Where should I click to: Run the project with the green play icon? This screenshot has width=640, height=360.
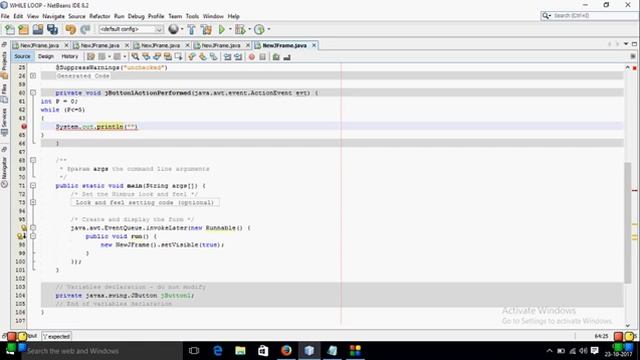point(222,29)
